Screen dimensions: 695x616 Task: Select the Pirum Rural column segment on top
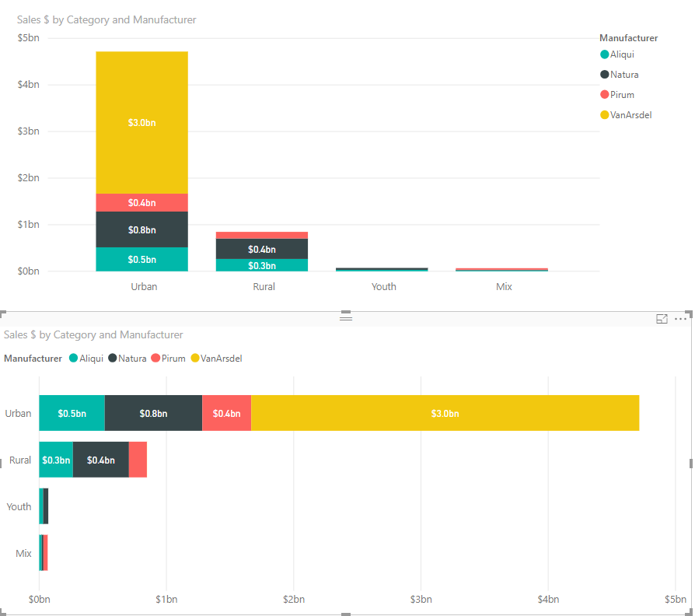262,236
